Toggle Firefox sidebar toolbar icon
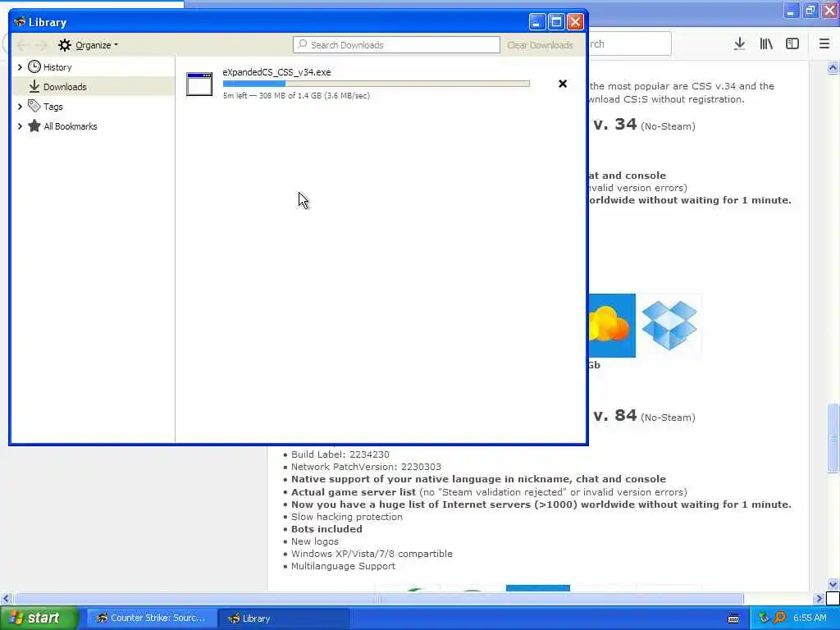 (792, 44)
